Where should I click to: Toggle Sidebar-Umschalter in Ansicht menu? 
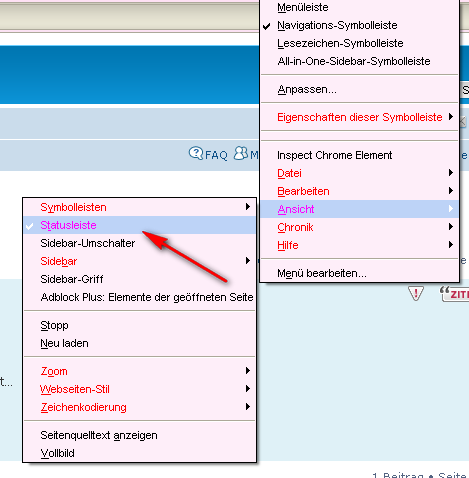coord(139,243)
